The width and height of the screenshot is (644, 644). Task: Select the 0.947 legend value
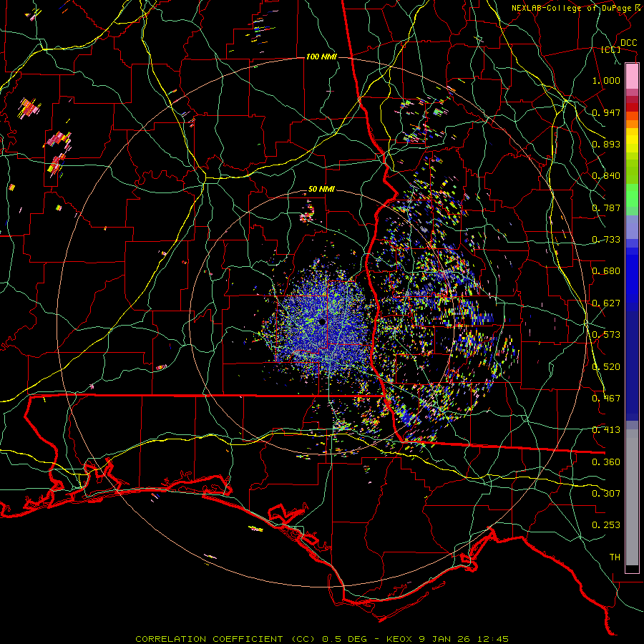click(x=606, y=112)
